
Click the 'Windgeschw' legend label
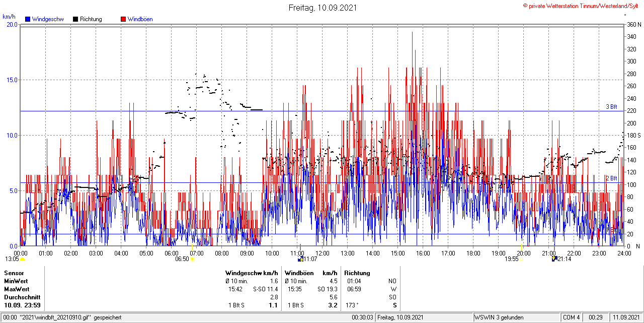coord(48,19)
